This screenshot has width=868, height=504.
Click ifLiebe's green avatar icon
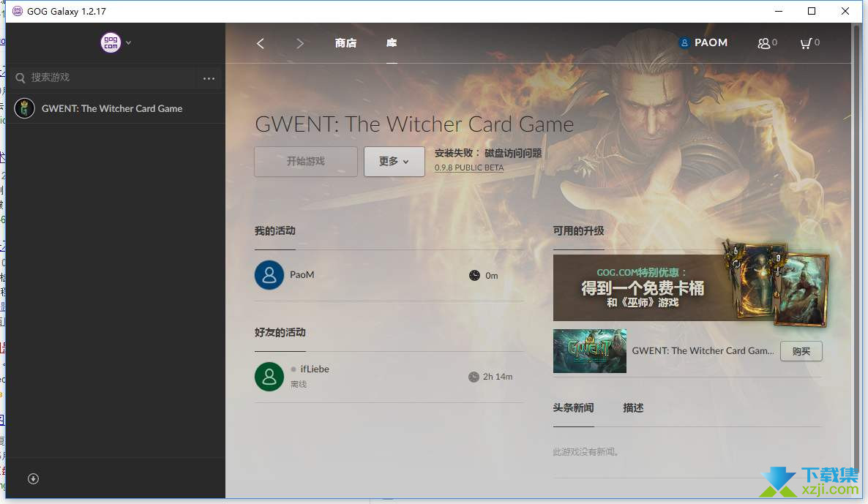pyautogui.click(x=269, y=377)
